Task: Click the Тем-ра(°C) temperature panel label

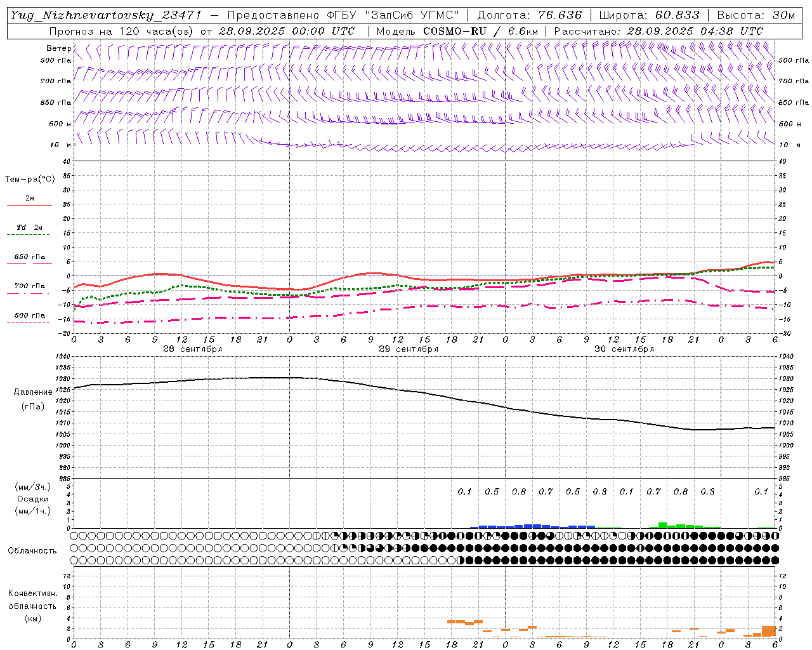Action: (30, 180)
